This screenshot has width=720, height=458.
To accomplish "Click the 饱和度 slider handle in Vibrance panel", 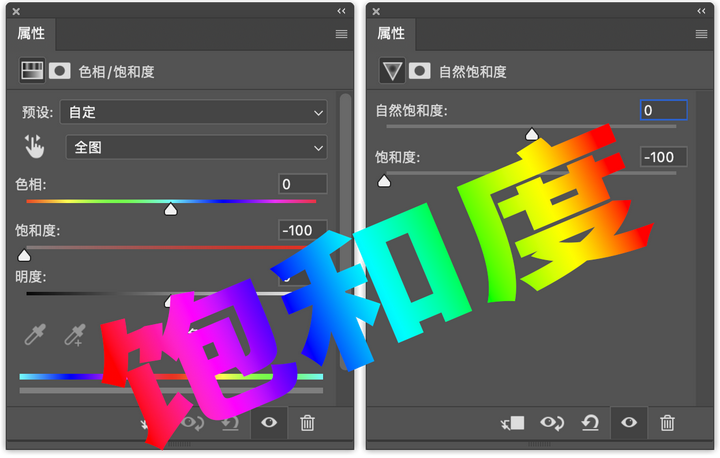I will [x=384, y=181].
